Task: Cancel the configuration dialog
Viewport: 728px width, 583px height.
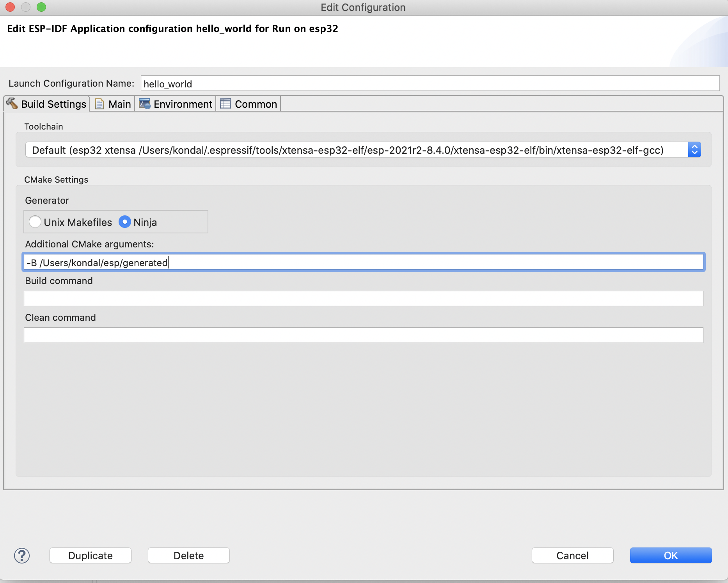Action: click(573, 555)
